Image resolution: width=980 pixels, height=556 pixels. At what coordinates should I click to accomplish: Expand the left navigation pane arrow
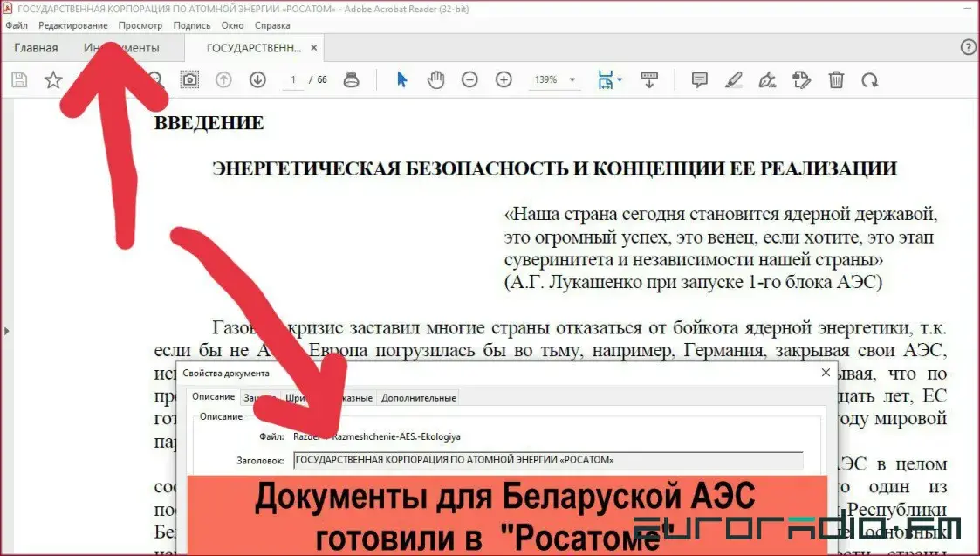[7, 331]
